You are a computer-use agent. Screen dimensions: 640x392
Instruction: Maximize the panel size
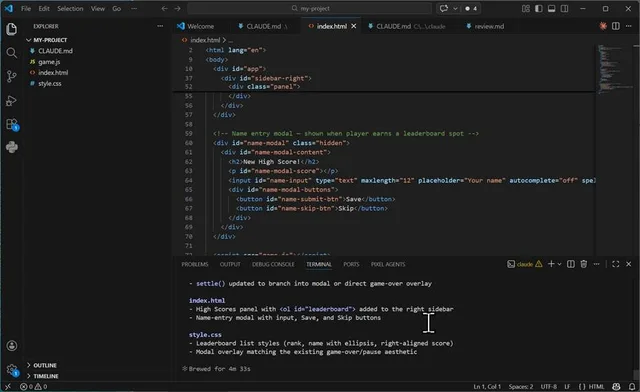click(616, 264)
